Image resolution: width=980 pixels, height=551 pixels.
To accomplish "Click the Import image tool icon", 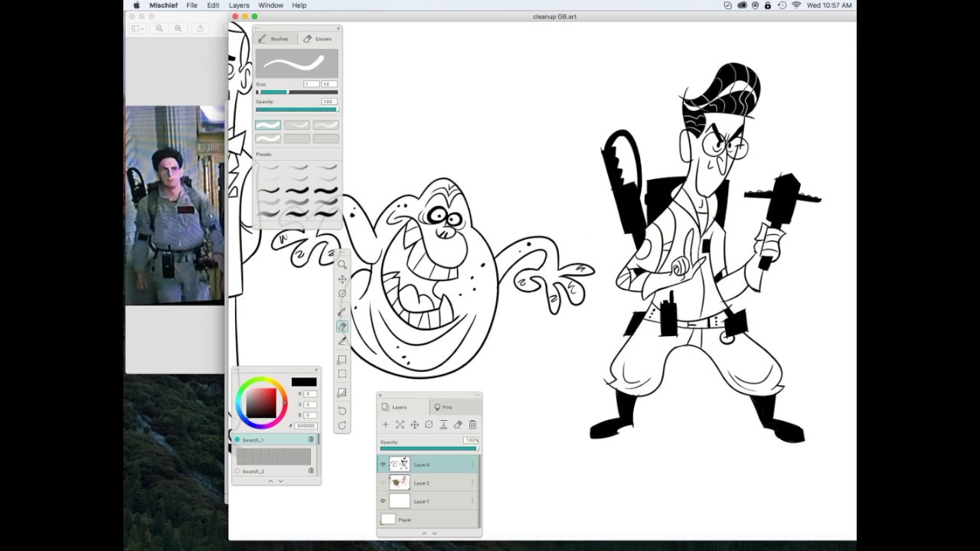I will [x=342, y=393].
